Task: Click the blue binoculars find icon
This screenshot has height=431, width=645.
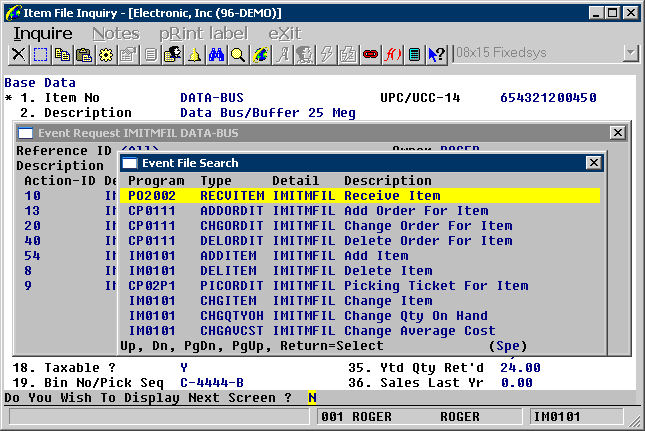Action: (x=216, y=55)
